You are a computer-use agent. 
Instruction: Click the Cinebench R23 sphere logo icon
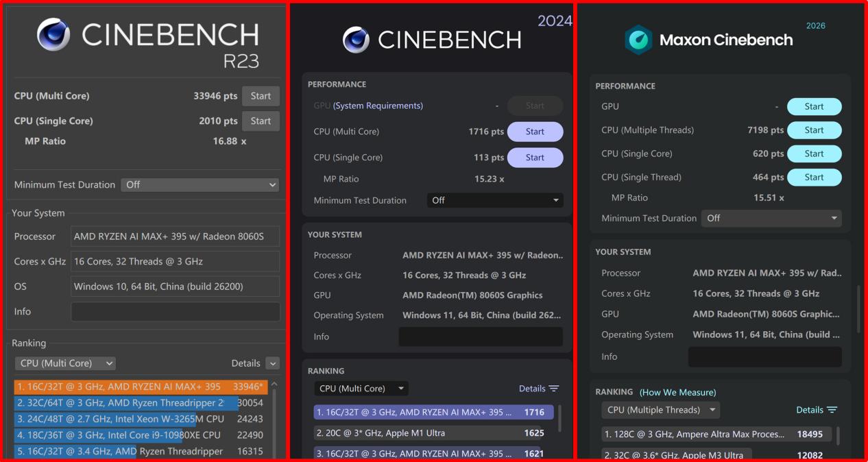(x=53, y=35)
